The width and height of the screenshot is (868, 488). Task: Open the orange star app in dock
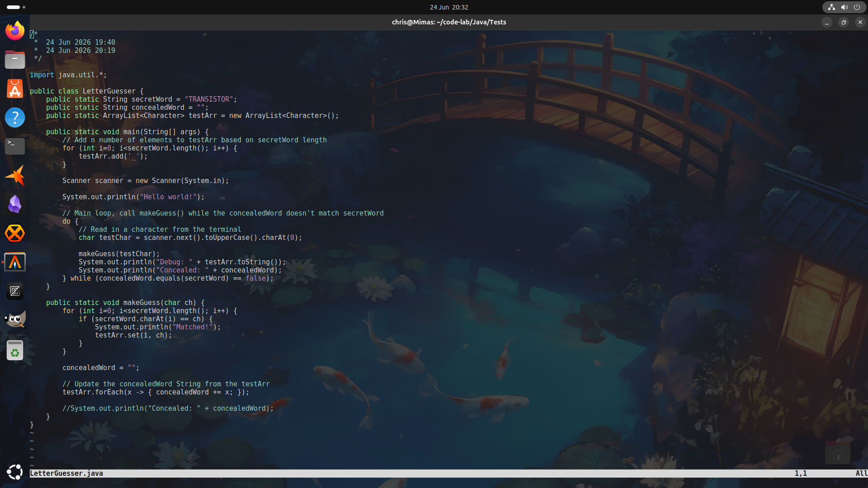pos(15,175)
